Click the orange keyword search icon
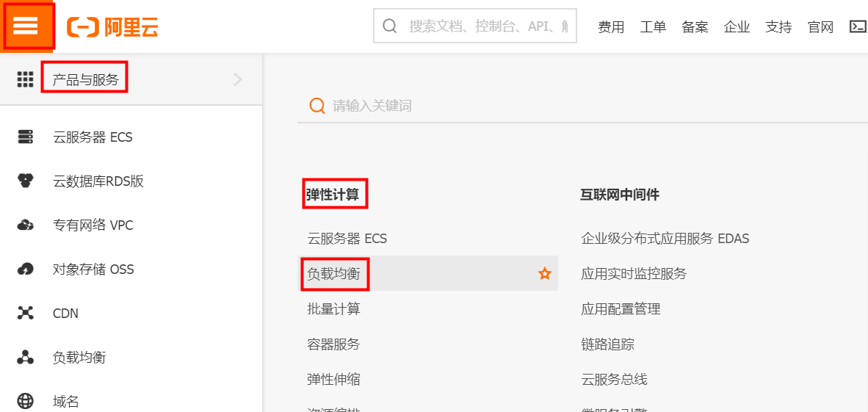This screenshot has height=412, width=868. click(x=317, y=106)
